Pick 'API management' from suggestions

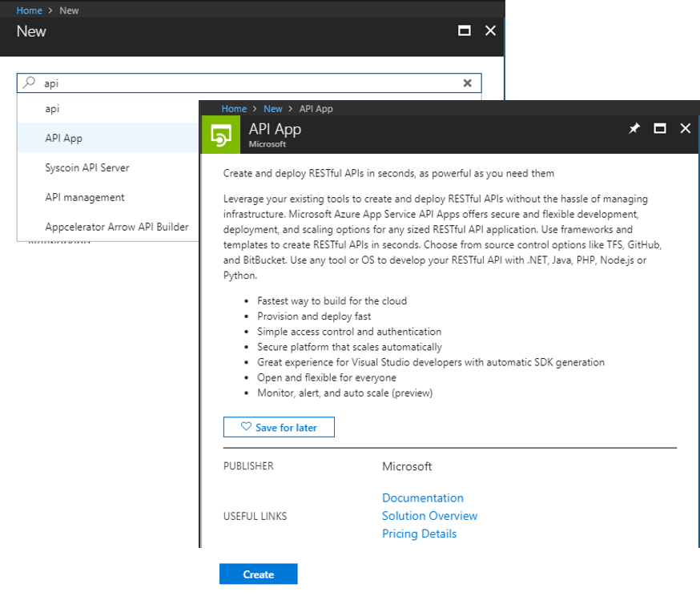(x=108, y=197)
